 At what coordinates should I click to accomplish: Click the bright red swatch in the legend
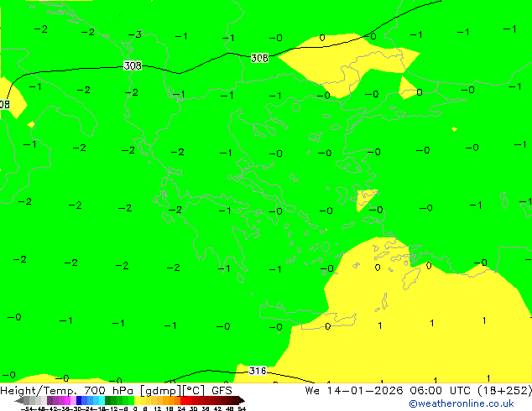pyautogui.click(x=184, y=400)
